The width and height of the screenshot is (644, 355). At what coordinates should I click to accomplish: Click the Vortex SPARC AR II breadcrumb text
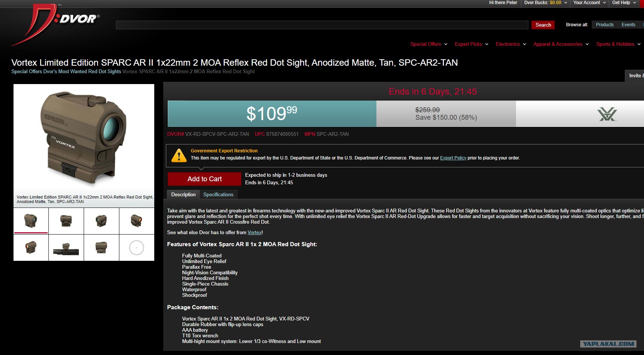tap(188, 72)
